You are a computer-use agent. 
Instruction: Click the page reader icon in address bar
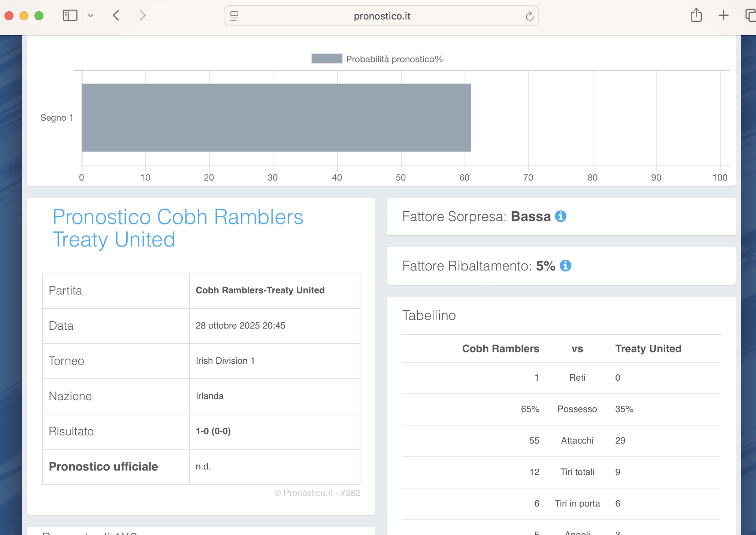point(235,16)
